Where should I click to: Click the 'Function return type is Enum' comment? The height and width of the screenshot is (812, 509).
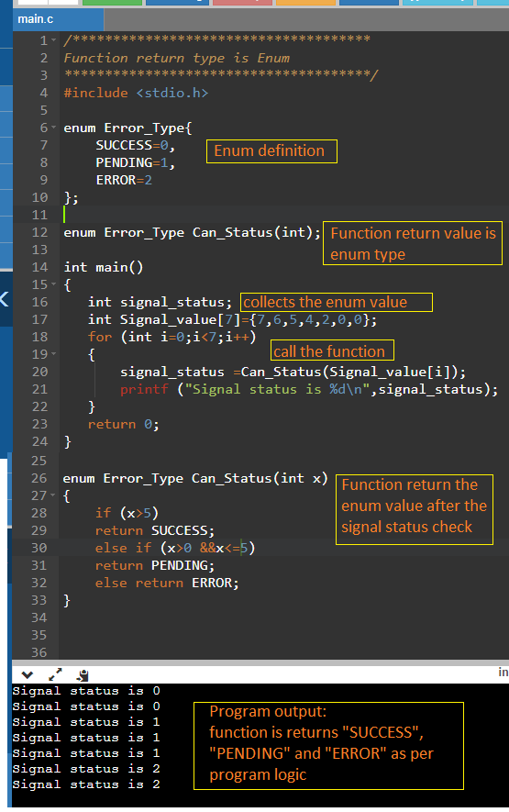(177, 58)
